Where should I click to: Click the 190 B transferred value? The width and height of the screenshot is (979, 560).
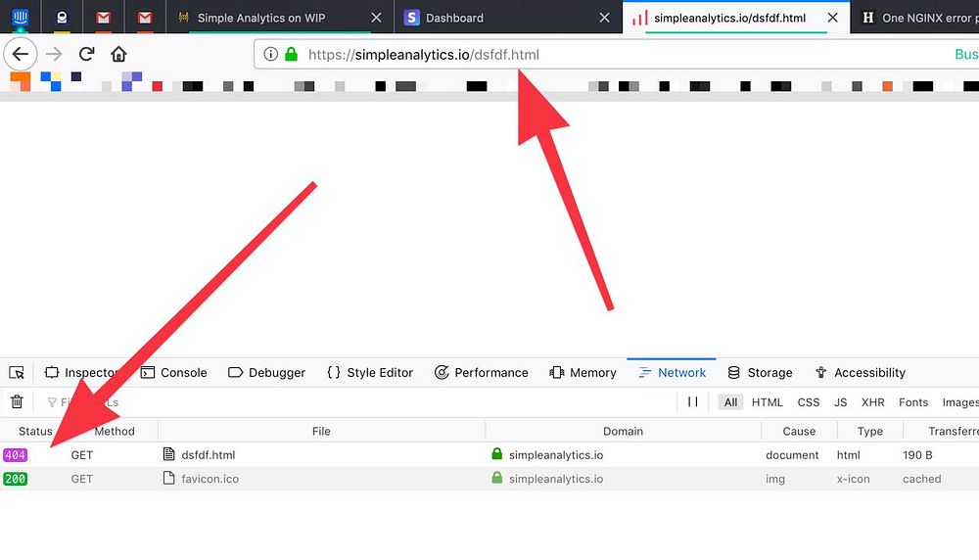[x=917, y=455]
